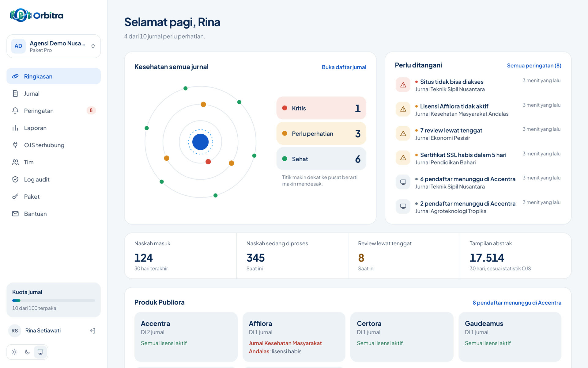
Task: Select the Perlu perhatian status card
Action: point(321,134)
